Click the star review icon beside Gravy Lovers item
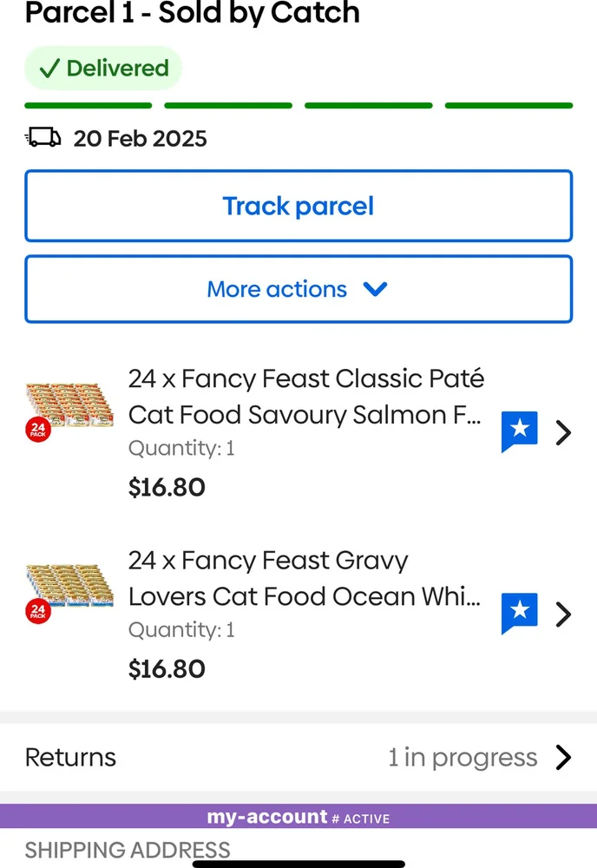Screen dimensions: 597x868 (x=519, y=613)
